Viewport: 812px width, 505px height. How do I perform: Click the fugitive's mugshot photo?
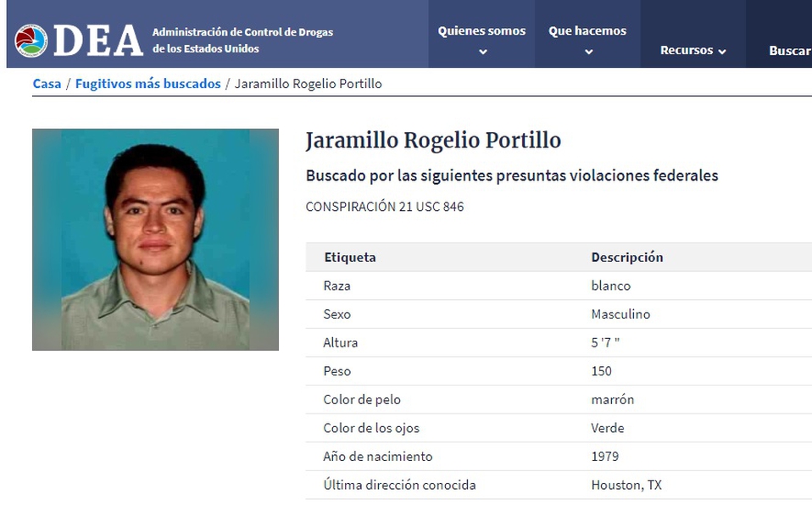155,239
